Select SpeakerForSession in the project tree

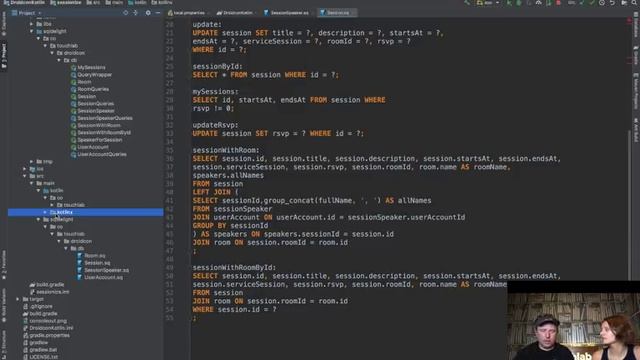(x=100, y=140)
